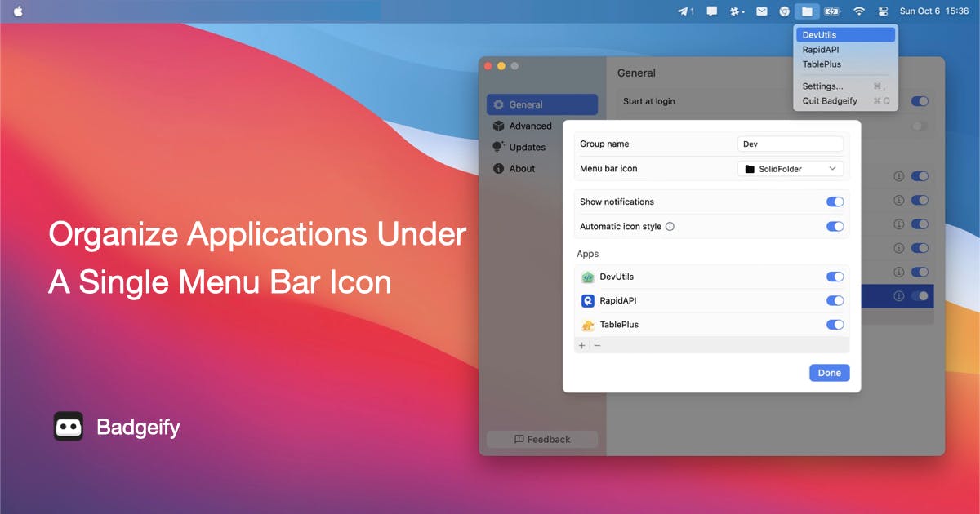
Task: Check the battery status icon
Action: pyautogui.click(x=832, y=11)
